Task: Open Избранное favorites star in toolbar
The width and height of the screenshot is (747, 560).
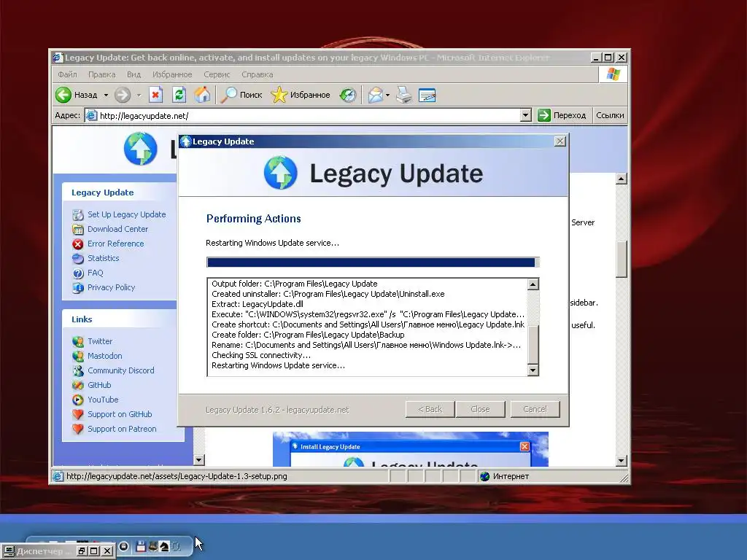Action: click(301, 95)
